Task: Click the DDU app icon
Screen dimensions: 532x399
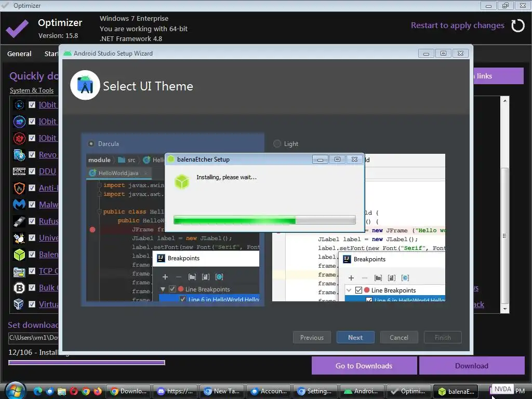Action: [19, 171]
